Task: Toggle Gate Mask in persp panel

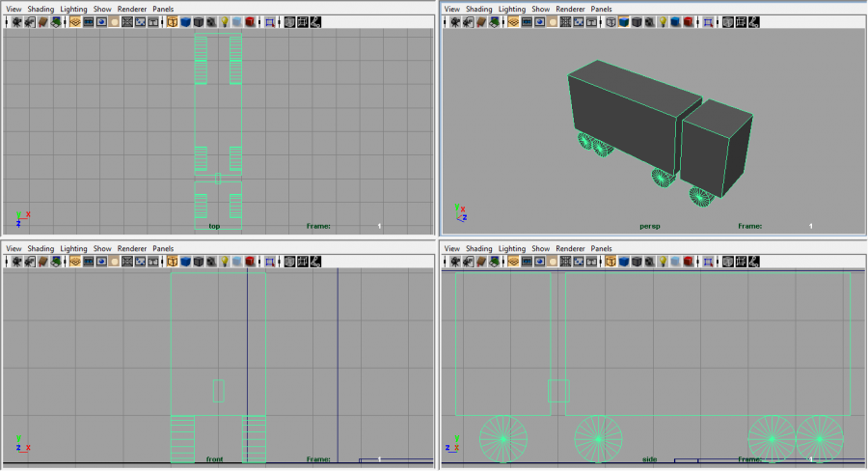Action: 553,22
